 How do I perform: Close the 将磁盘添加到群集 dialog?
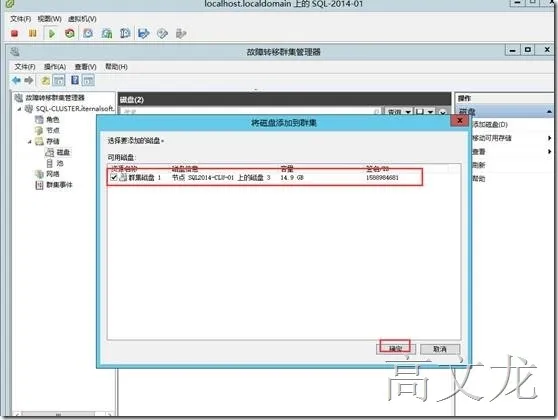pyautogui.click(x=459, y=121)
